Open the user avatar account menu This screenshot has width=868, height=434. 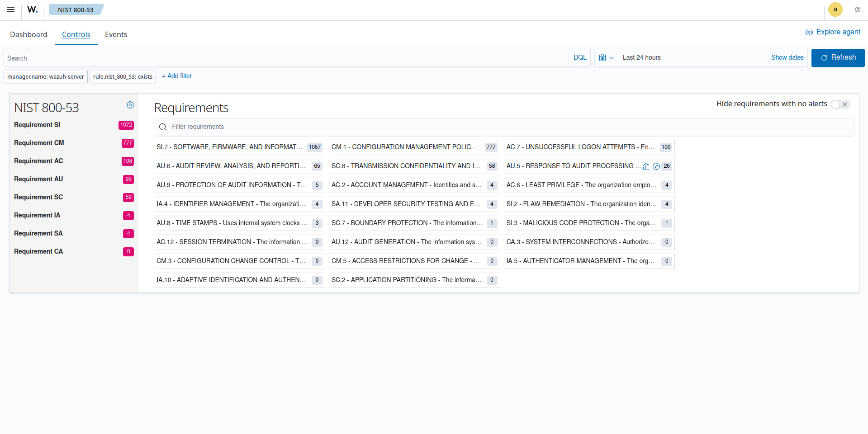[835, 9]
